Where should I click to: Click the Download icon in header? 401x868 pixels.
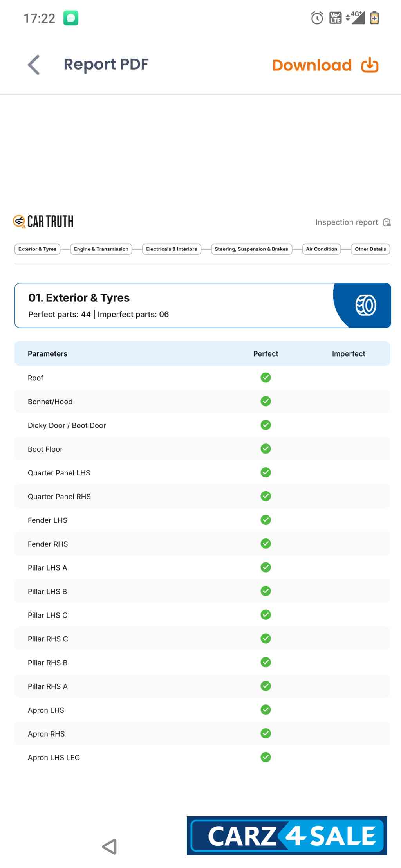(x=370, y=65)
